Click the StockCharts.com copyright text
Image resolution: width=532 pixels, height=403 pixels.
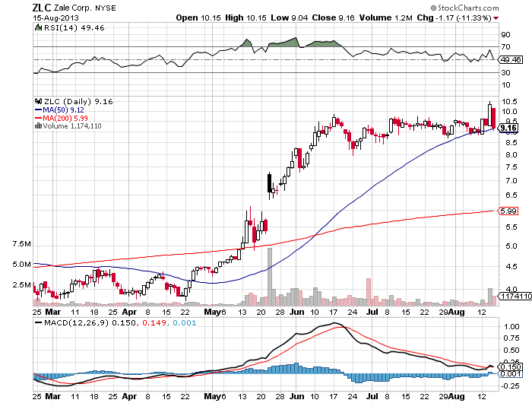pos(464,8)
